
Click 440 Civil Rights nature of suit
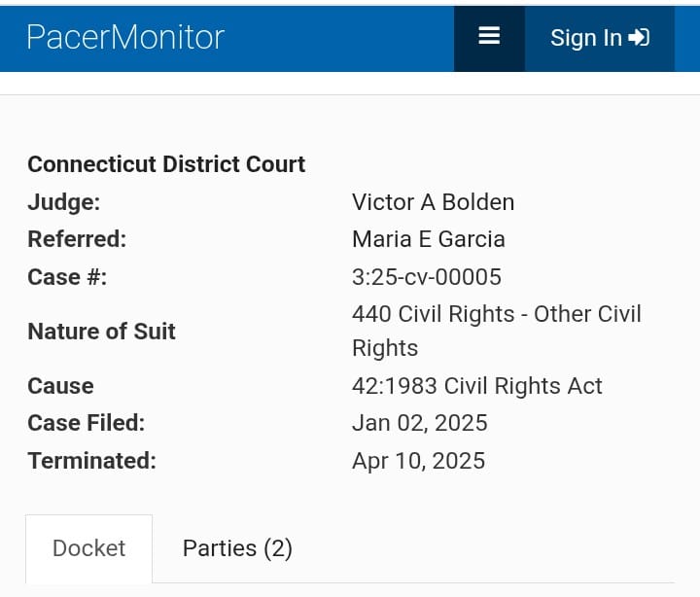click(x=497, y=331)
